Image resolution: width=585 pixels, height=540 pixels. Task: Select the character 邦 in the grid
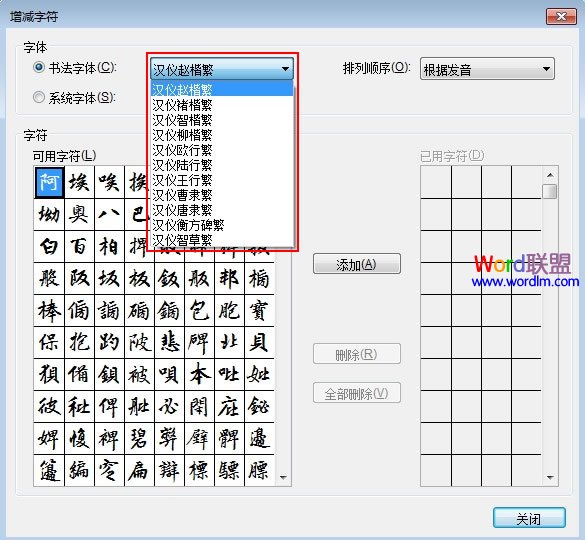229,279
